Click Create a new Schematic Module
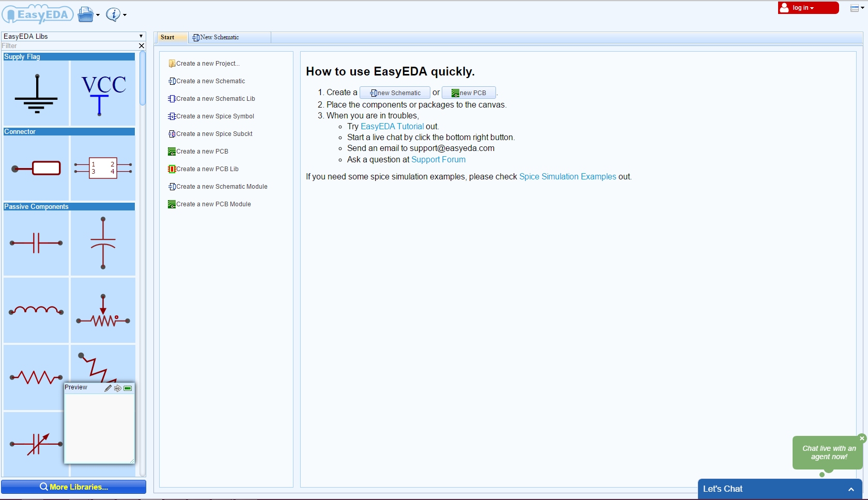 click(218, 187)
